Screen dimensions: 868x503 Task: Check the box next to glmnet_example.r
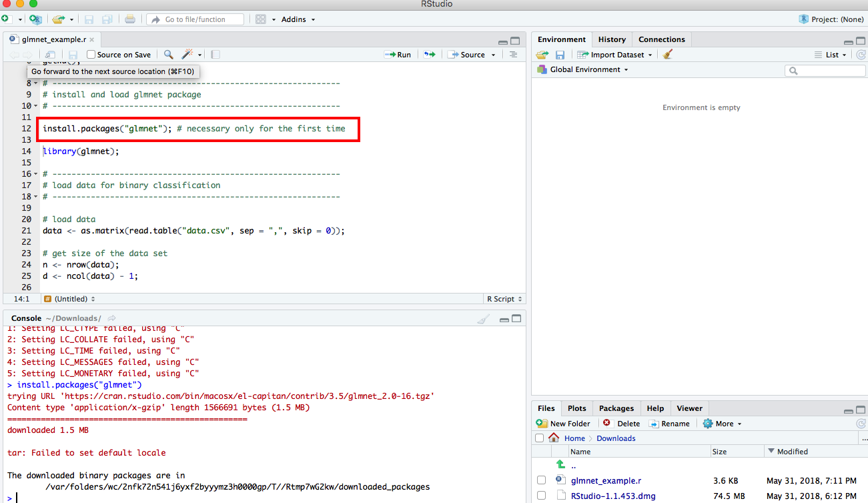coord(541,480)
